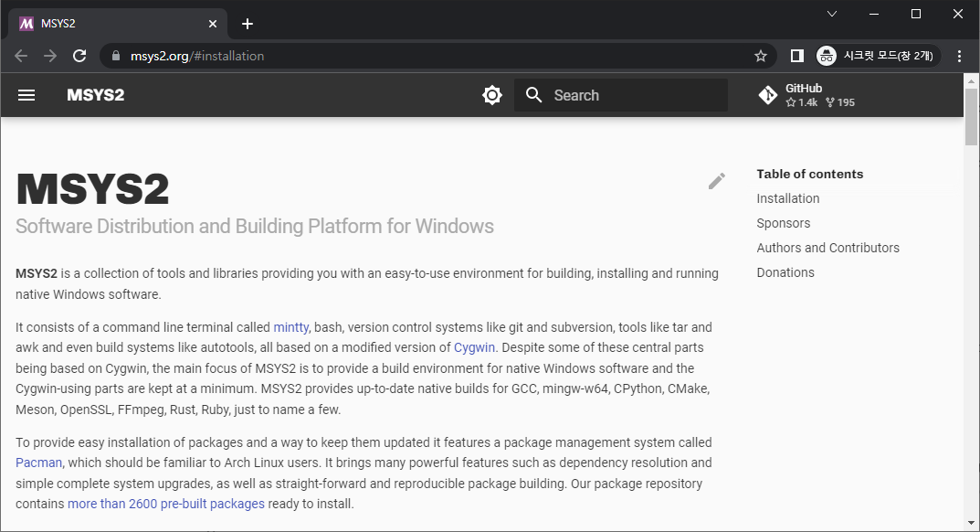
Task: Click the incognito mode profile button
Action: [x=878, y=56]
